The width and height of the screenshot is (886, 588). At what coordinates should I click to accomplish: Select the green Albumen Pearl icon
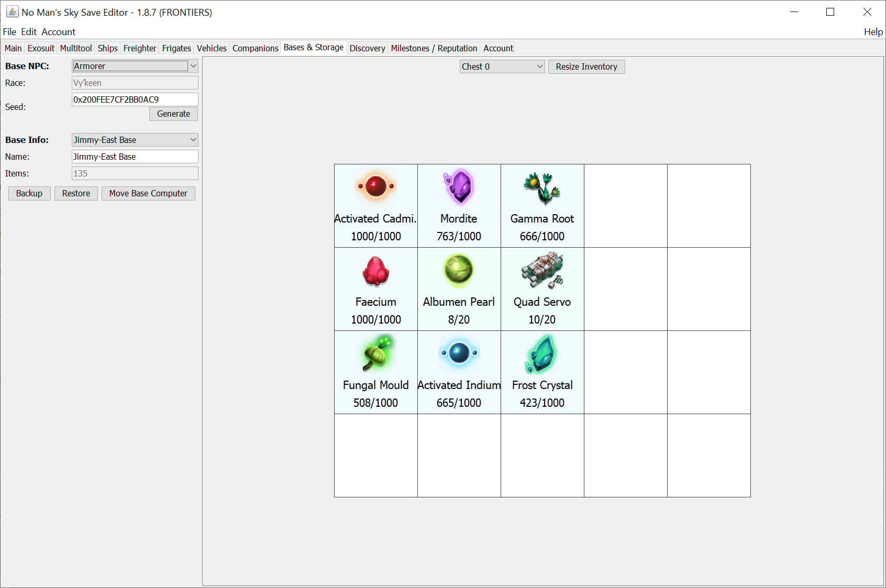point(459,270)
